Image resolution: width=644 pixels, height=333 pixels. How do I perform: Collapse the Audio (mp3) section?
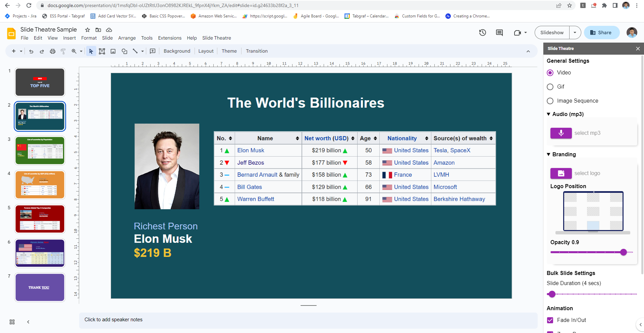(549, 114)
